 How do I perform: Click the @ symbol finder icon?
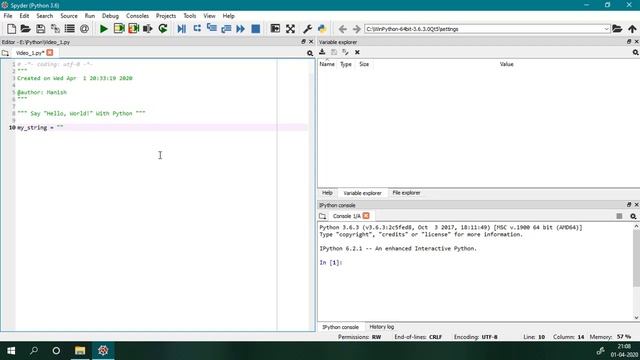[x=84, y=29]
